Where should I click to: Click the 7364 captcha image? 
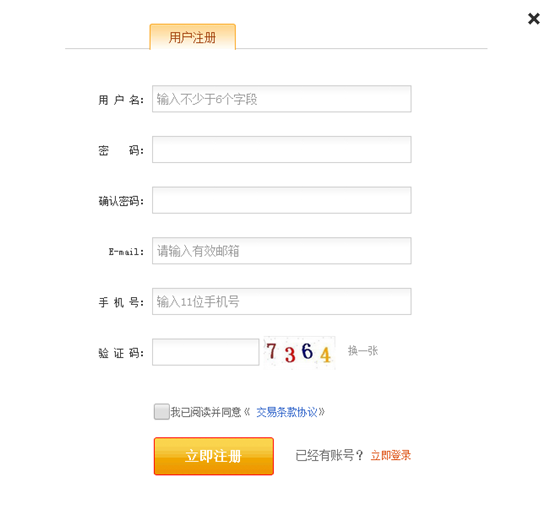[299, 353]
